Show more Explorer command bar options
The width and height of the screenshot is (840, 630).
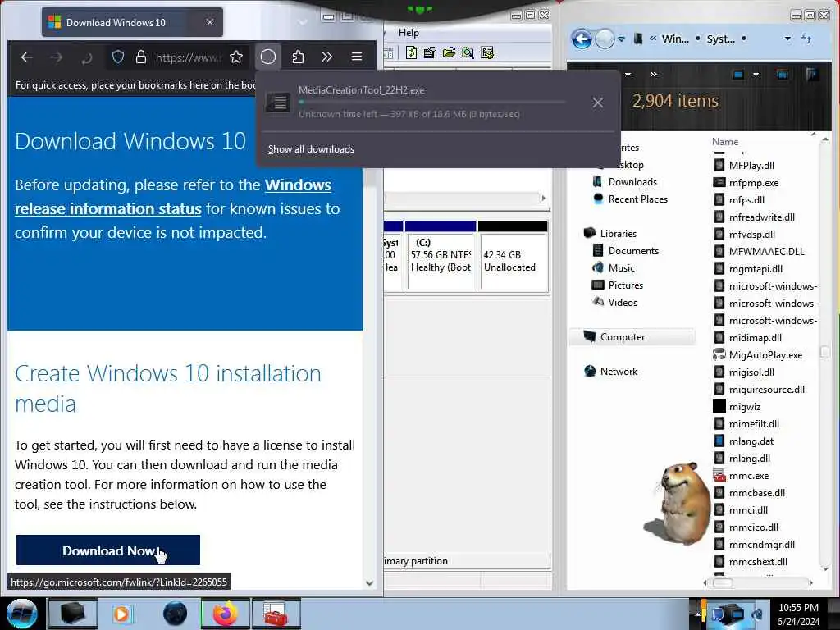pos(654,75)
